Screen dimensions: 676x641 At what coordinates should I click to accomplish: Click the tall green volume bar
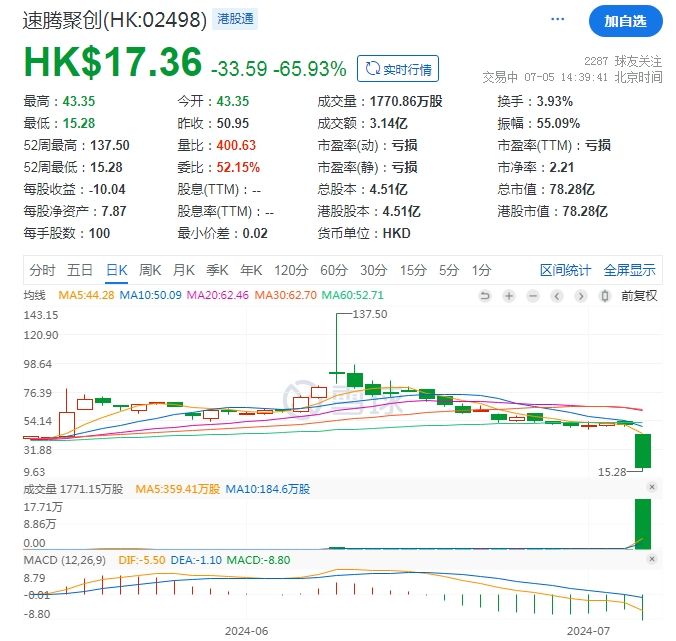click(643, 524)
